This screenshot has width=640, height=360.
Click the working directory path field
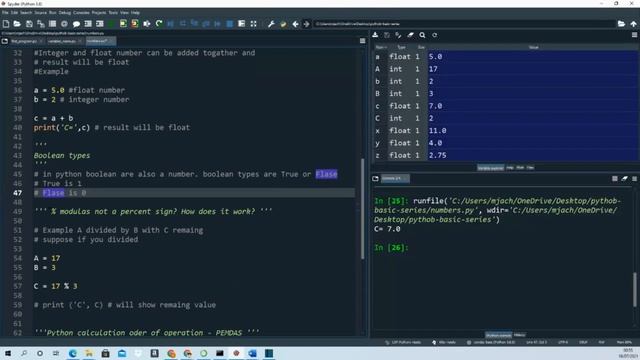(464, 24)
